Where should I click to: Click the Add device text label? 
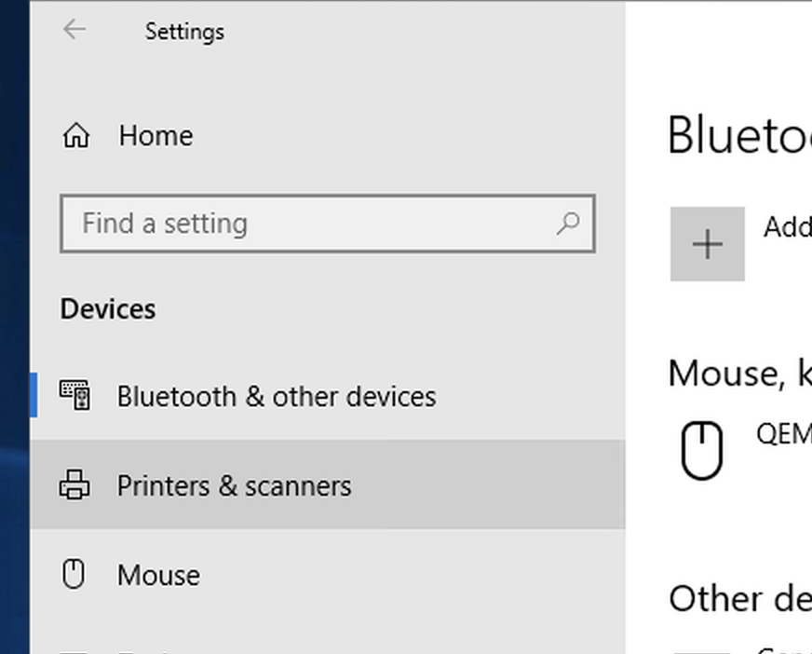coord(788,227)
